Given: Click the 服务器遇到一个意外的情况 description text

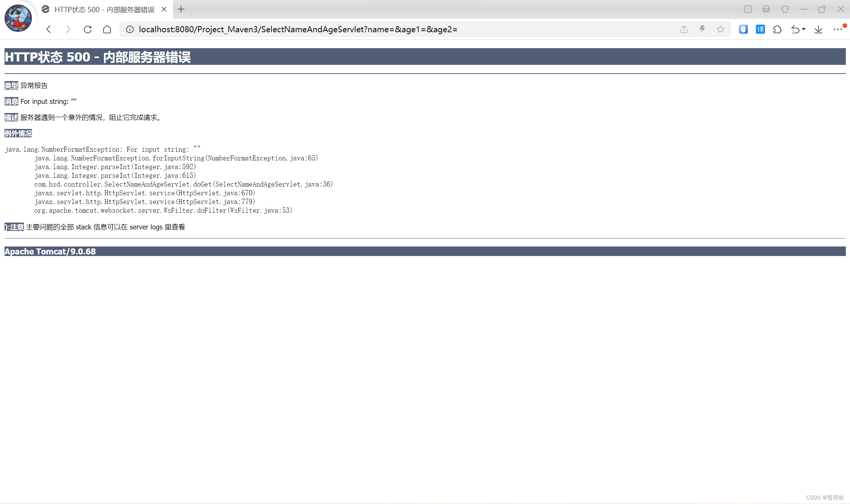Looking at the screenshot, I should pos(91,117).
